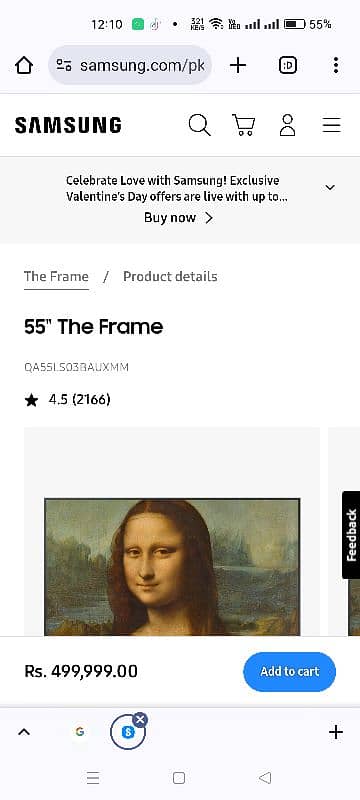Viewport: 360px width, 800px height.
Task: Open the account profile icon
Action: click(288, 125)
